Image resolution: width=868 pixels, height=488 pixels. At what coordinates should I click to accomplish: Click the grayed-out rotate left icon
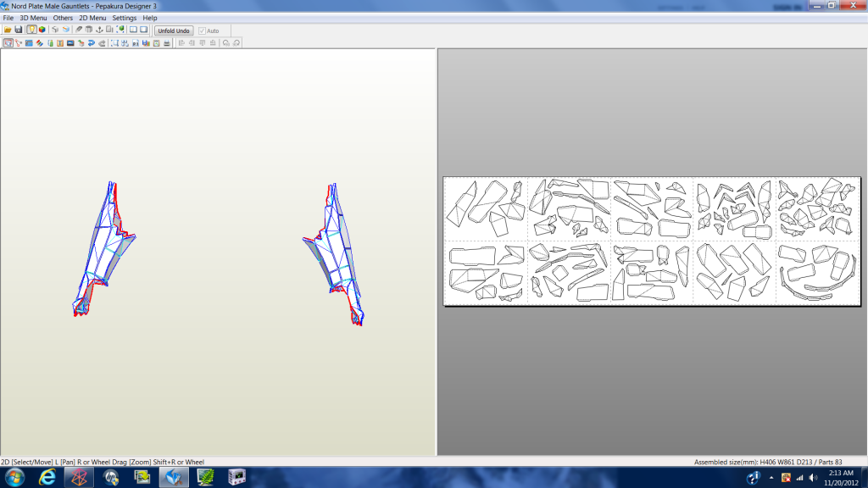click(225, 43)
